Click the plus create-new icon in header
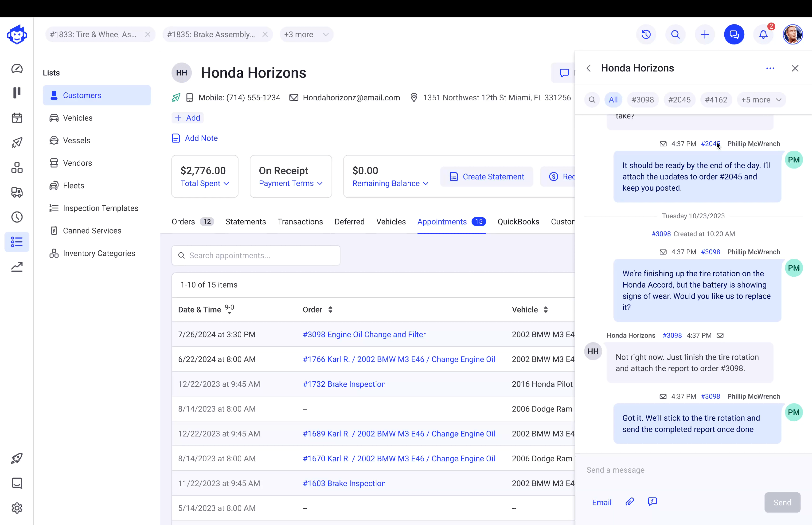812x525 pixels. [x=705, y=35]
